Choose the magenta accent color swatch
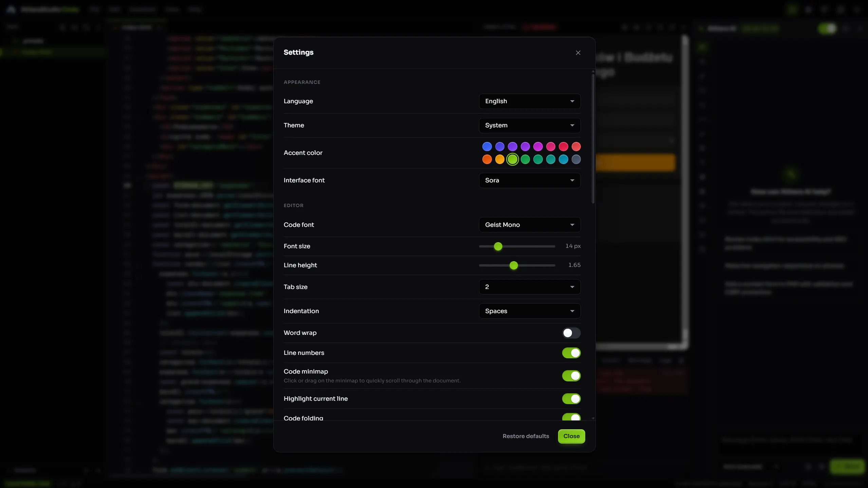 click(538, 147)
